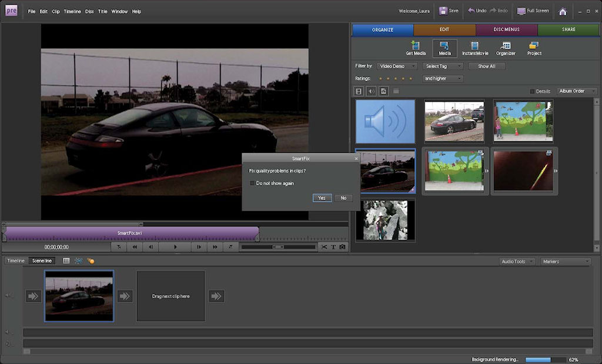The height and width of the screenshot is (364, 602).
Task: Select the split clip scissors tool
Action: pos(324,247)
